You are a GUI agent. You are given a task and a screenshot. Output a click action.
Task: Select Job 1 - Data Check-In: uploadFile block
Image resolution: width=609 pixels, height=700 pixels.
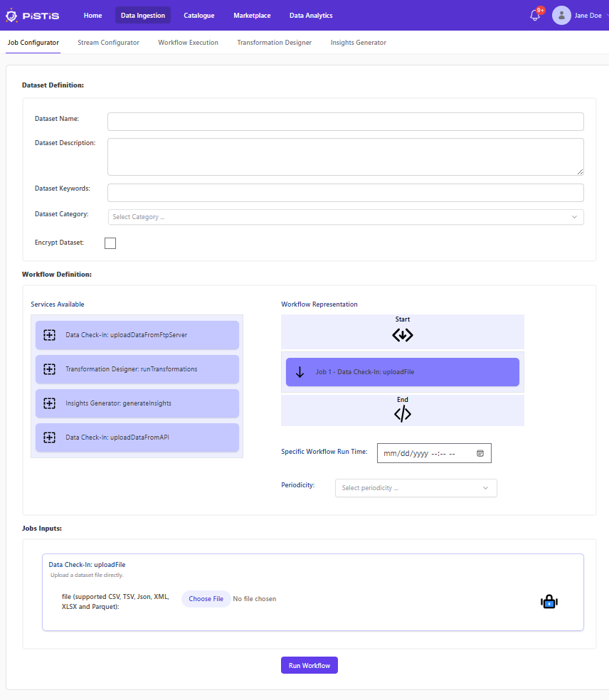402,372
